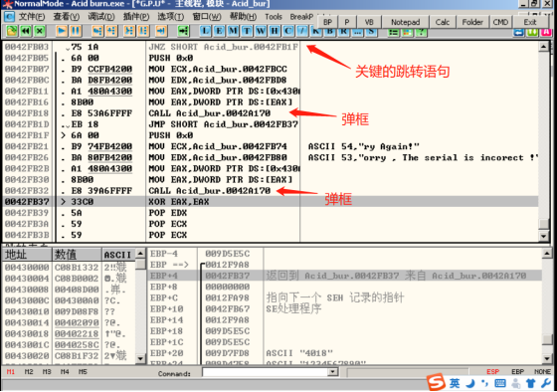Click the References '...' toolbar button
This screenshot has width=557, height=392.
(x=358, y=33)
